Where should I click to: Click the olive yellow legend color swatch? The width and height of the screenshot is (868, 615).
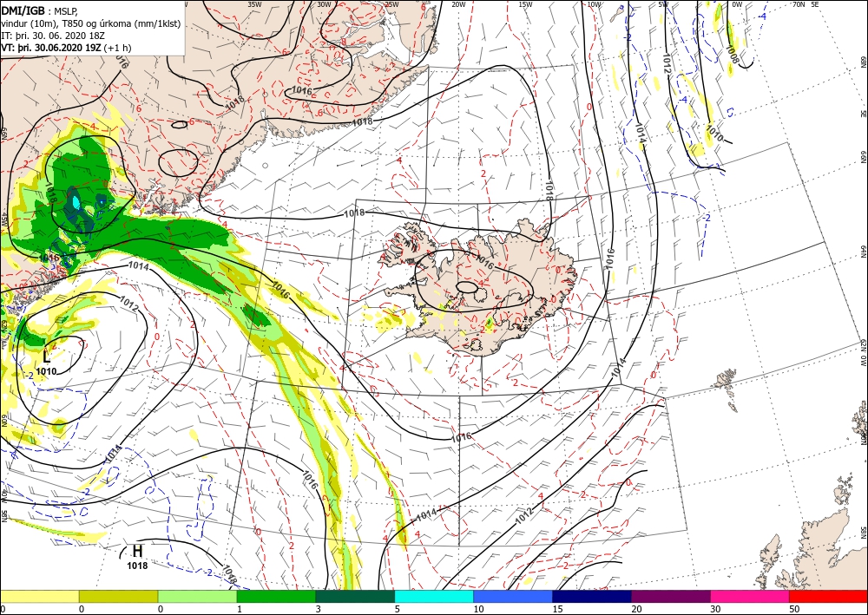[x=118, y=596]
